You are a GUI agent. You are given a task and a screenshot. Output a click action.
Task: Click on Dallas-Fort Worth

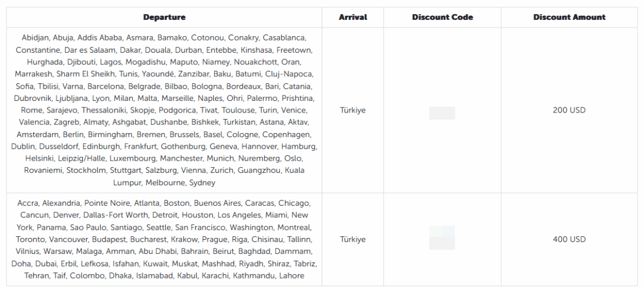click(117, 215)
